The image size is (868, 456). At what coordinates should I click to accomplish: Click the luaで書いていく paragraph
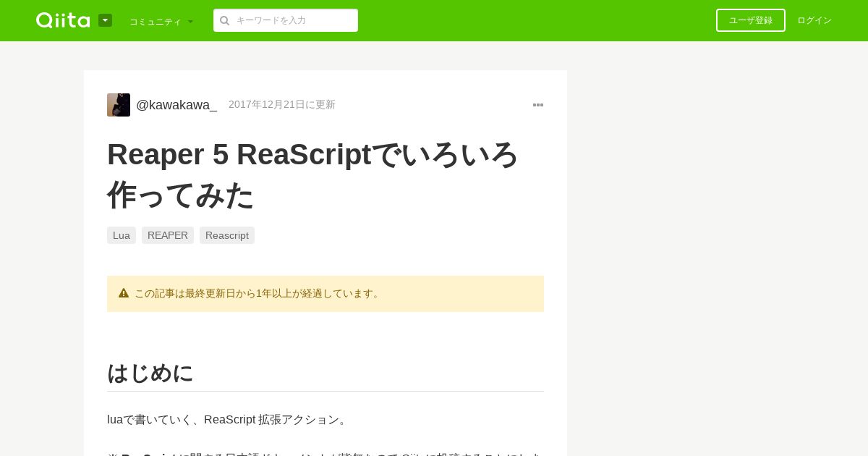[x=229, y=420]
